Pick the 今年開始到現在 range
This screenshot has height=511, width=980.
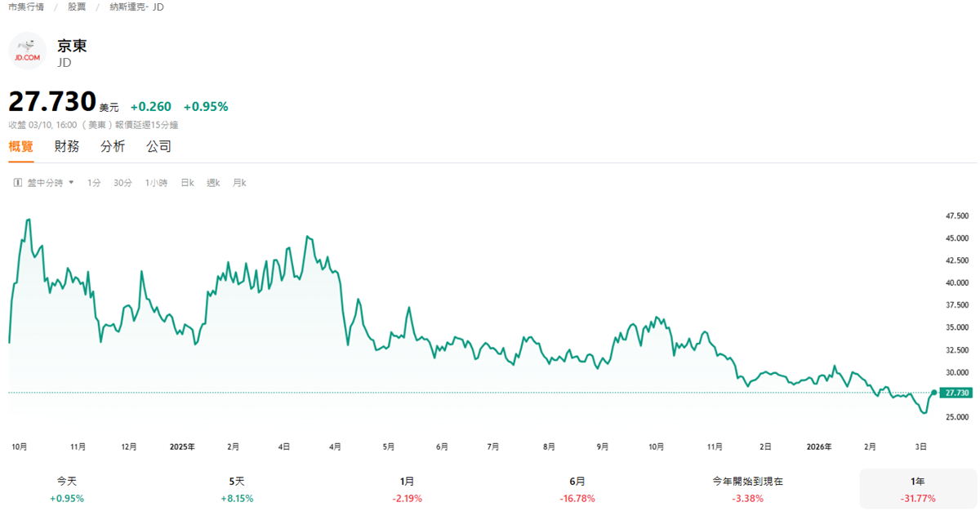(747, 490)
